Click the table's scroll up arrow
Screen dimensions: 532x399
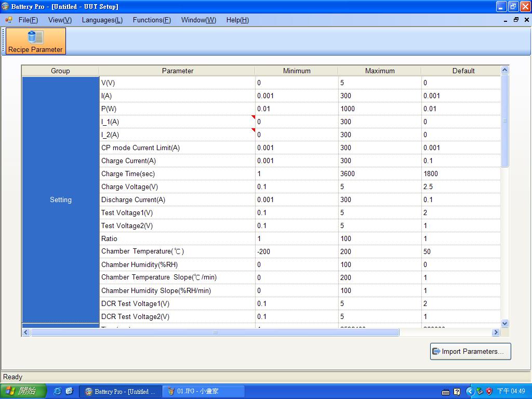[504, 70]
